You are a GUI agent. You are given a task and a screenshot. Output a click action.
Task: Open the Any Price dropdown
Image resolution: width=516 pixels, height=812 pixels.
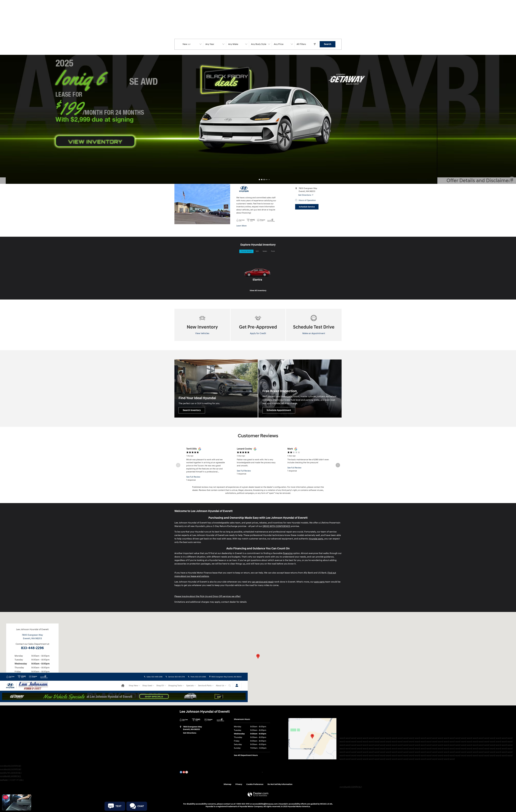(x=283, y=44)
